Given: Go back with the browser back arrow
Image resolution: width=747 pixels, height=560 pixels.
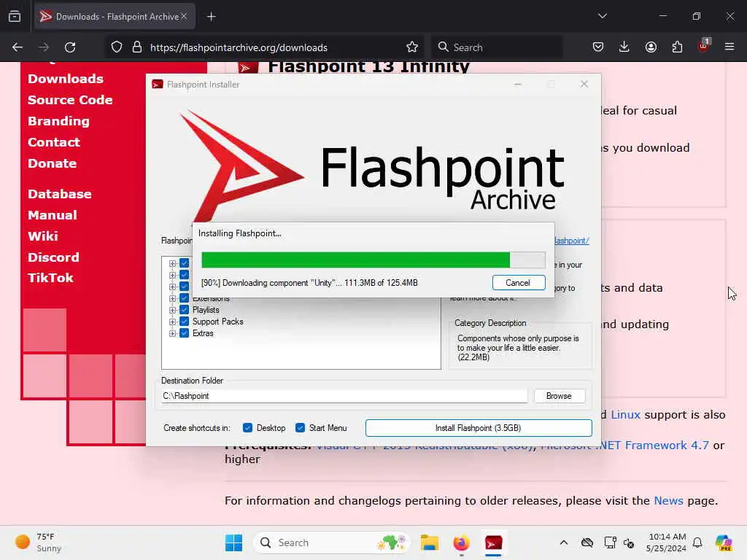Looking at the screenshot, I should [x=18, y=47].
